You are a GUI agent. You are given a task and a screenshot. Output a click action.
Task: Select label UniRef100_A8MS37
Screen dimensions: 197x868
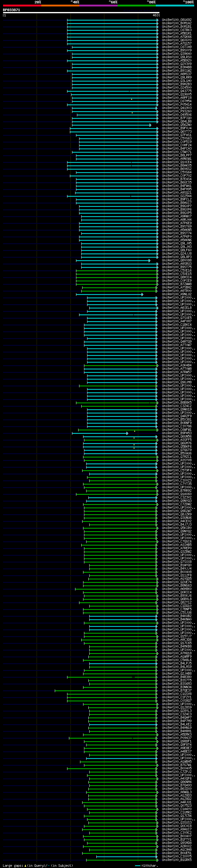177,74
